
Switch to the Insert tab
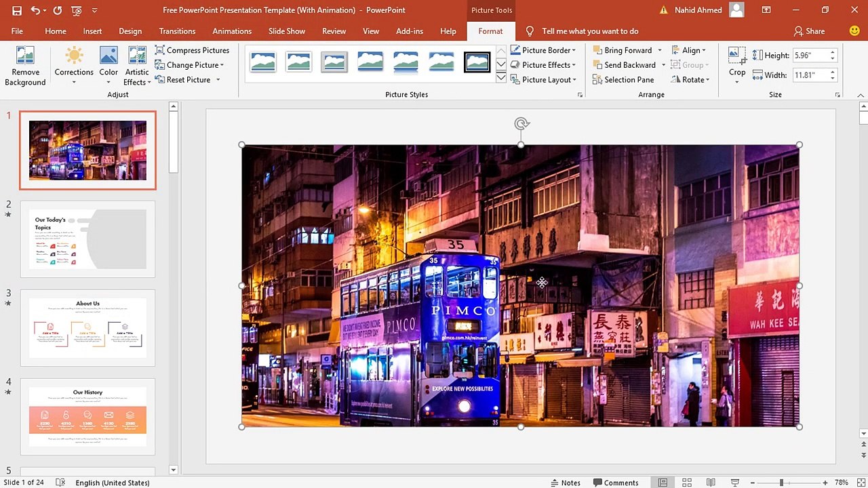coord(92,31)
